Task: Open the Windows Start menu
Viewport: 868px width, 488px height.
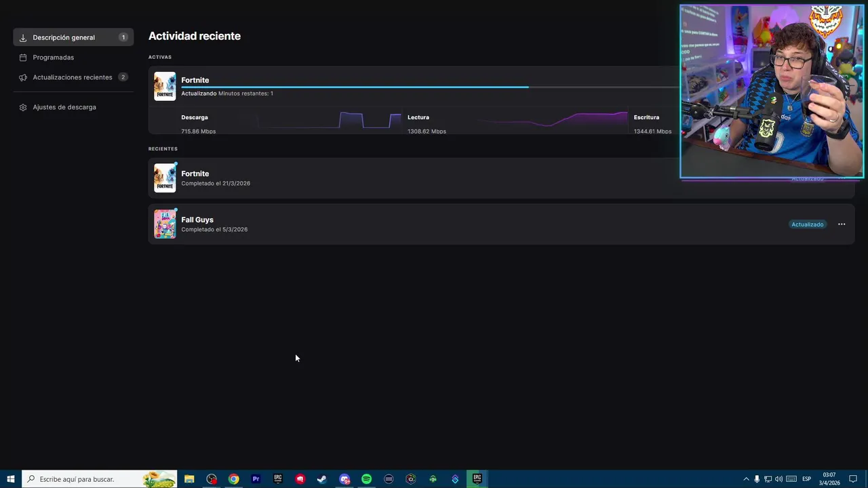Action: pos(11,479)
